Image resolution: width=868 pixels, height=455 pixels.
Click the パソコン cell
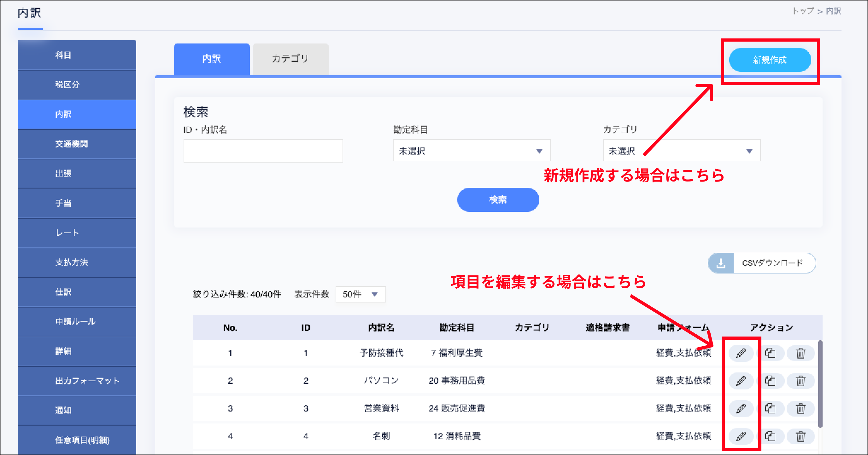click(381, 381)
